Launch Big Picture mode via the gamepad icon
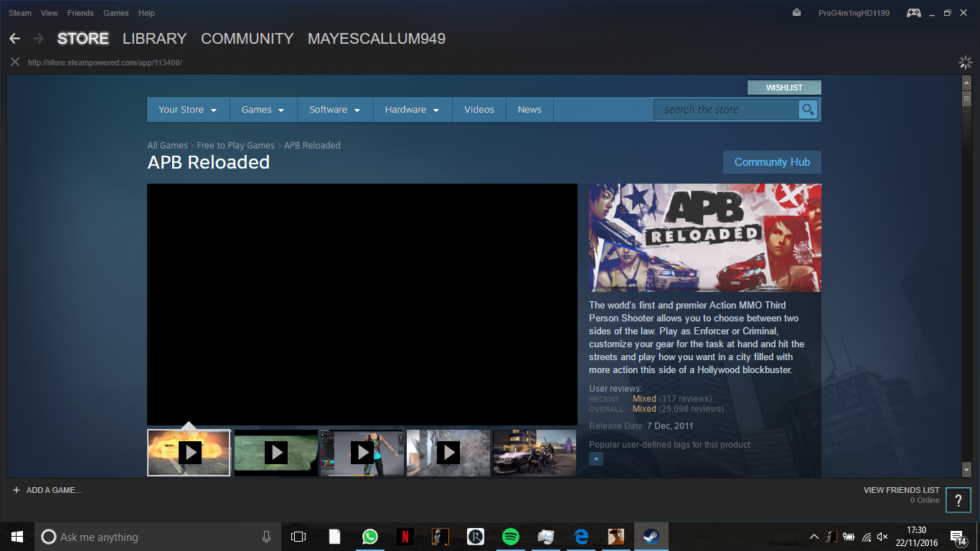This screenshot has height=551, width=980. pos(914,13)
